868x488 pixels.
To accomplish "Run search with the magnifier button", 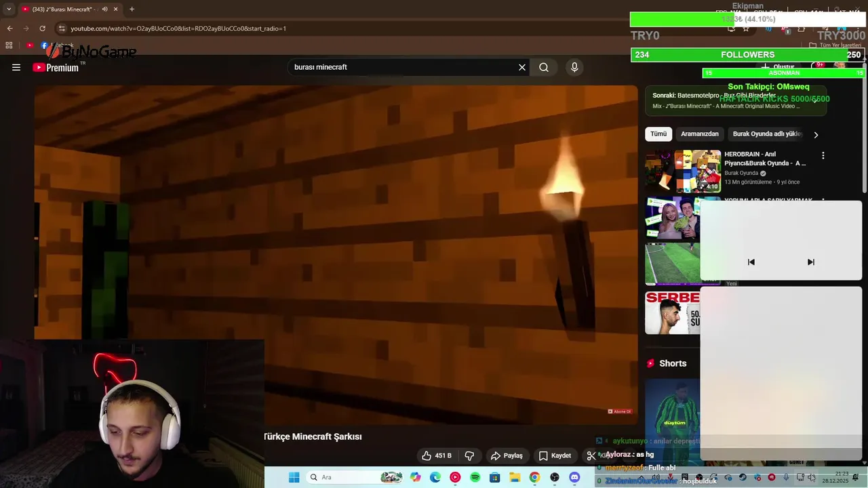I will click(x=544, y=67).
